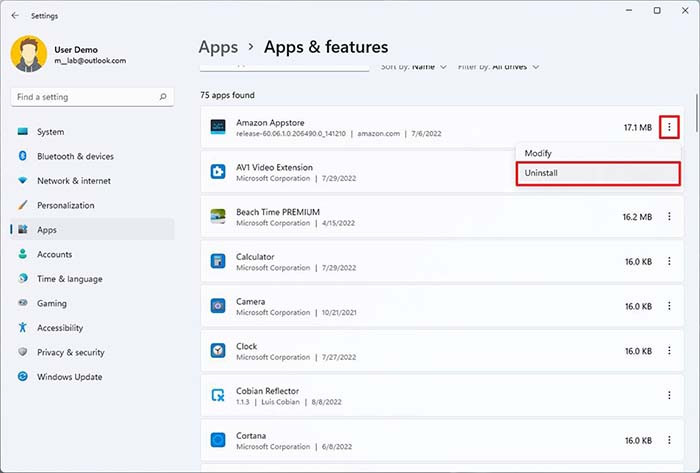The image size is (700, 473).
Task: Click the 75 apps found text
Action: click(x=227, y=95)
